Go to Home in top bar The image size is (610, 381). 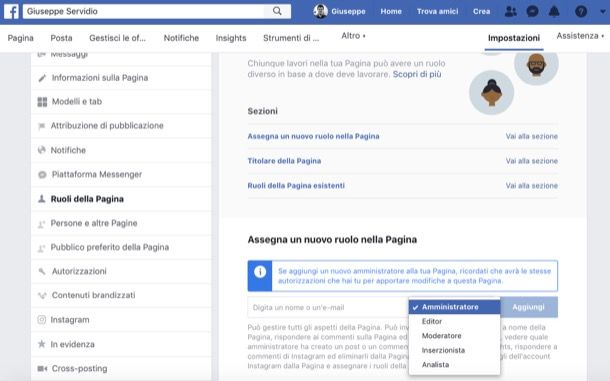[x=391, y=11]
